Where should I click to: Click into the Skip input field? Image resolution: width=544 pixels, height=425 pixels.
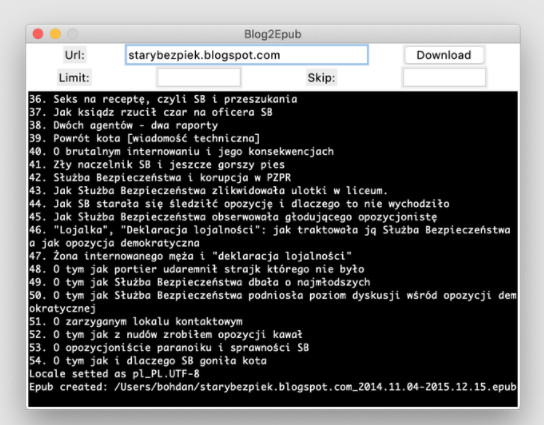tap(444, 77)
